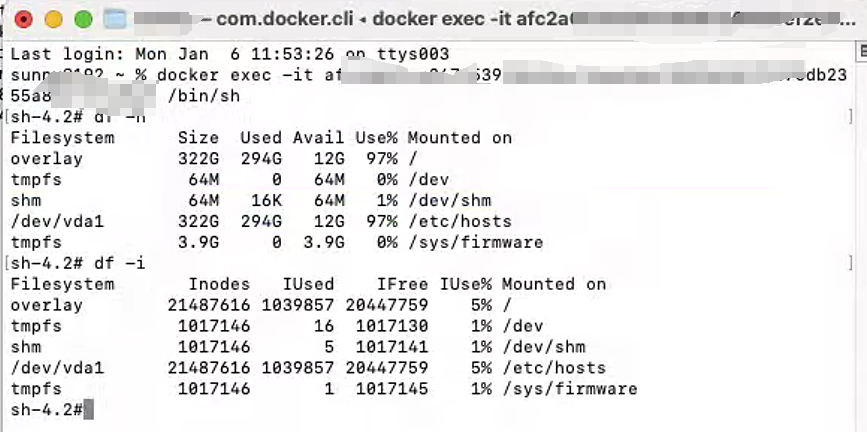Click the yellow minimize window button
The image size is (867, 432).
[x=54, y=20]
